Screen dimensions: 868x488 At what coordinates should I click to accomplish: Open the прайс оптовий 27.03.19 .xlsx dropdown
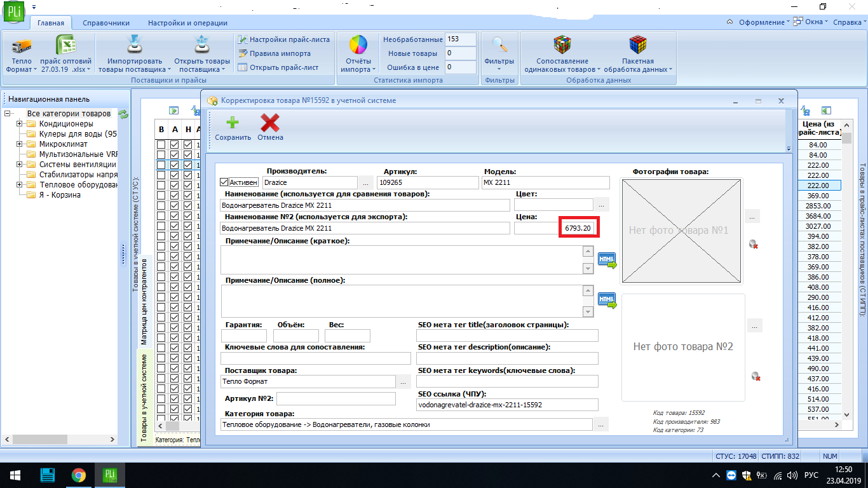(65, 53)
